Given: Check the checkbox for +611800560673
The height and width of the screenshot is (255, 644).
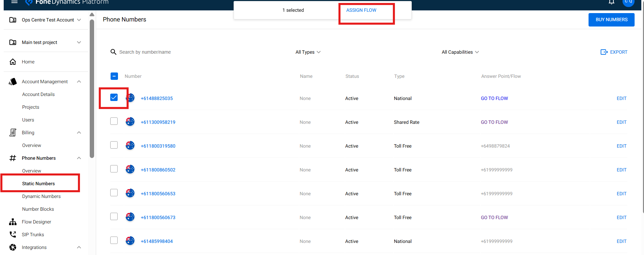Looking at the screenshot, I should tap(114, 216).
